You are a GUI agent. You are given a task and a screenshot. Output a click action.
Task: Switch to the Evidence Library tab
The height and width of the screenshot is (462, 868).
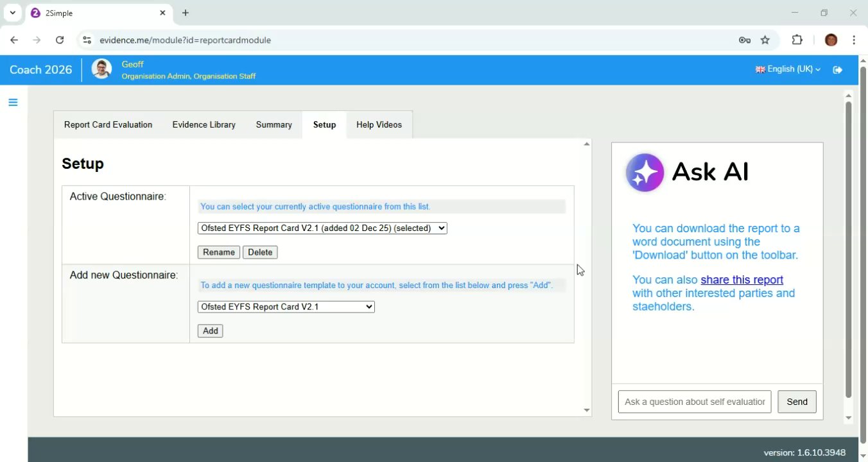204,124
